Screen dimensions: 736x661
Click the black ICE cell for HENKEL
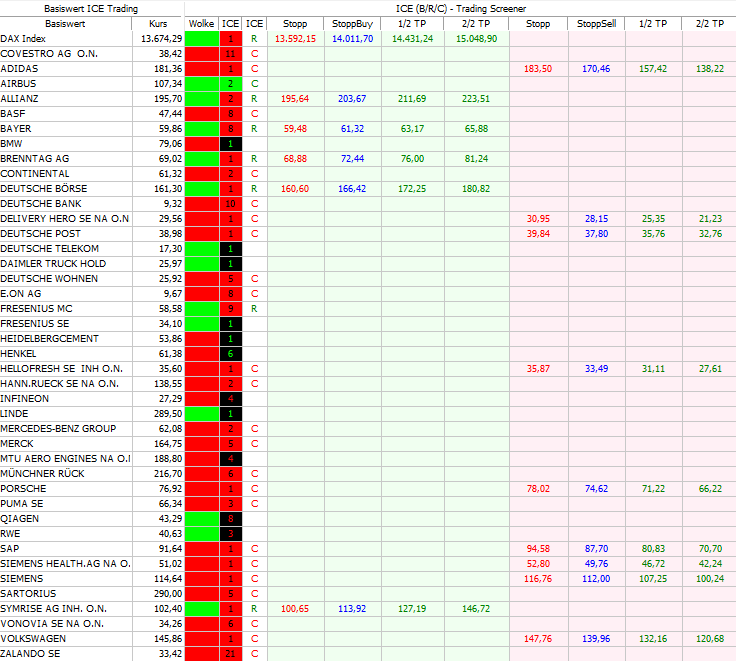coord(230,354)
